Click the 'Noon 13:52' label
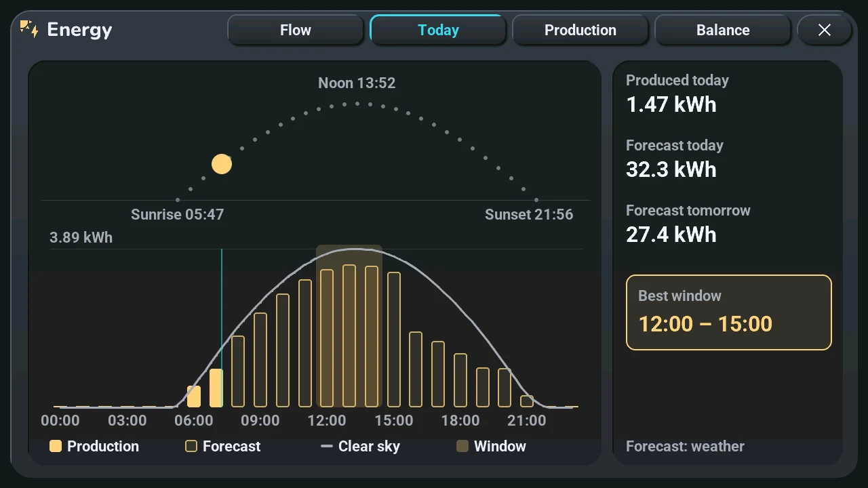 (x=357, y=83)
